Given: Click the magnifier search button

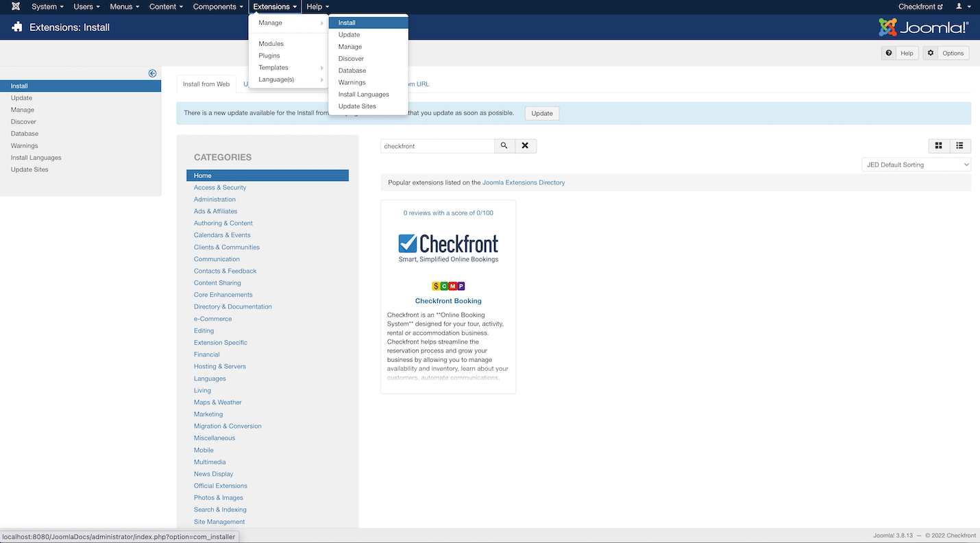Looking at the screenshot, I should click(504, 146).
